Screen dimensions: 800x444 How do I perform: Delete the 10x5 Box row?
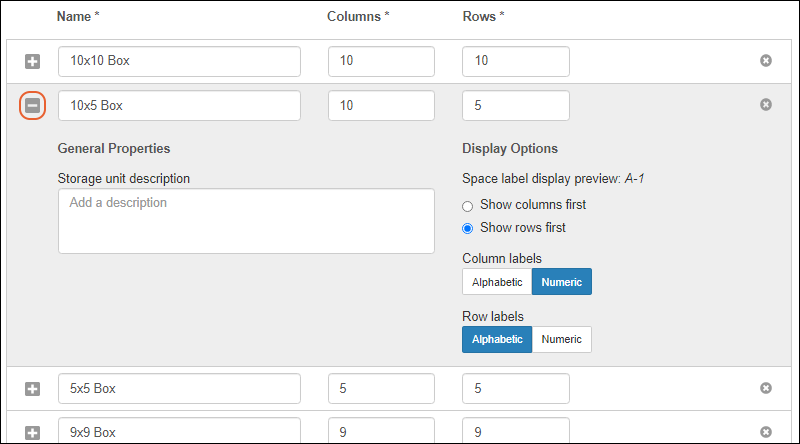[766, 105]
